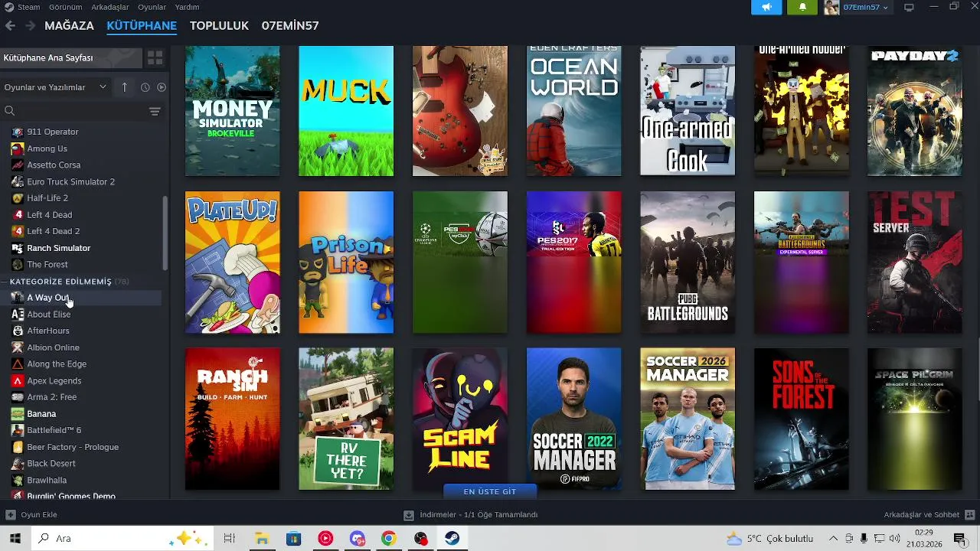Switch to the TOPLULUK tab

tap(219, 25)
